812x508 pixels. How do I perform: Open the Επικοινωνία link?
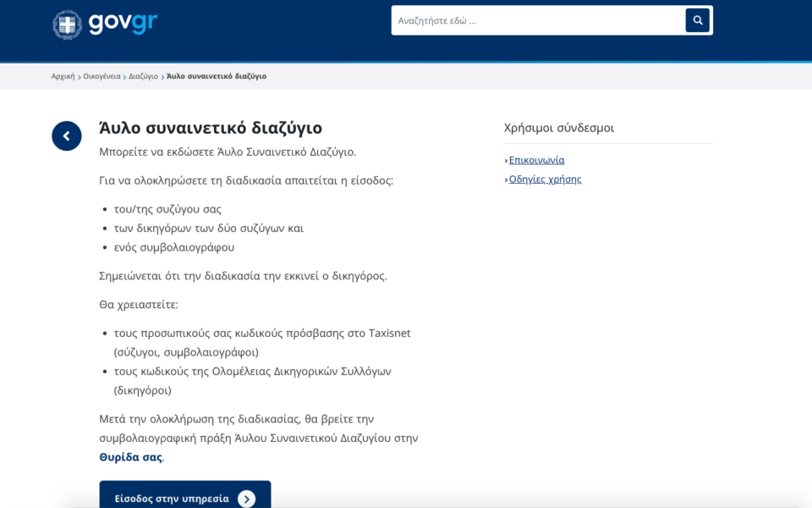click(536, 160)
